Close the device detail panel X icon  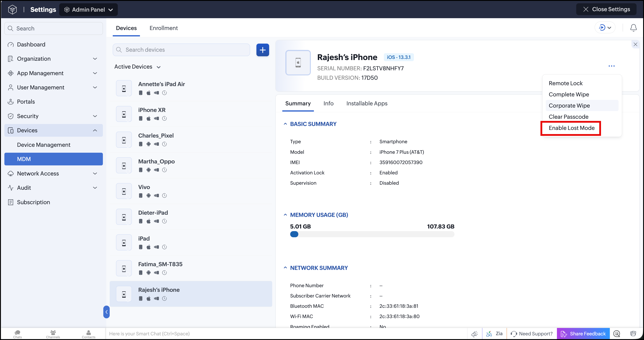coord(635,44)
